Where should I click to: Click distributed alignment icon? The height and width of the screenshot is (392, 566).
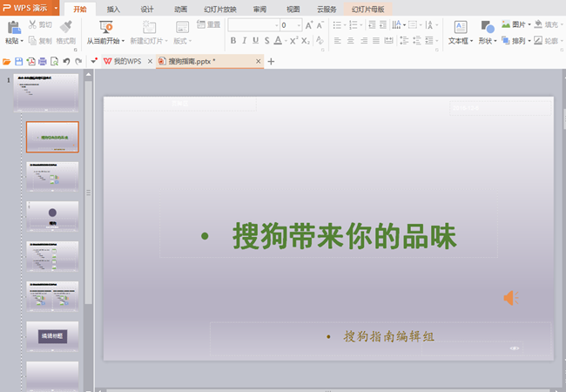[x=388, y=41]
